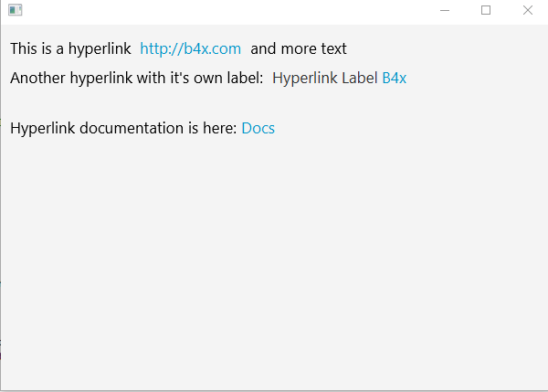Click the black word 'hyperlink' on the first line
This screenshot has width=548, height=392.
pos(100,49)
